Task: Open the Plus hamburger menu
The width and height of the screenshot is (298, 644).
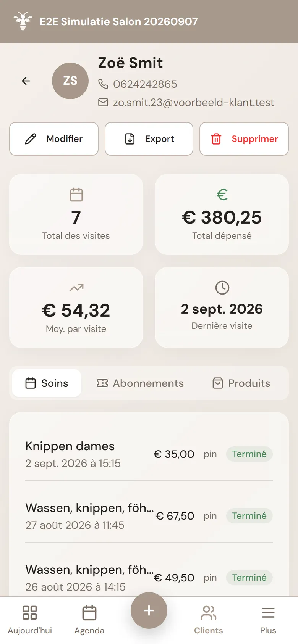Action: click(x=268, y=620)
